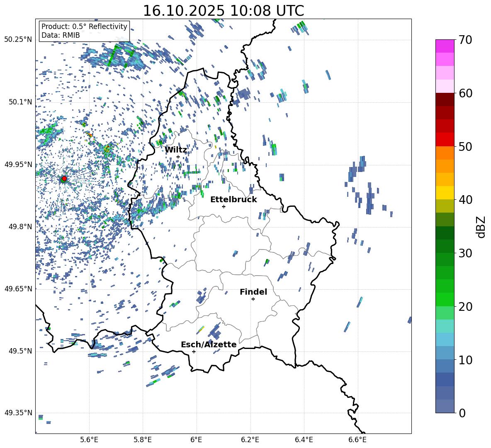Click the colorbar tick label 60

466,93
